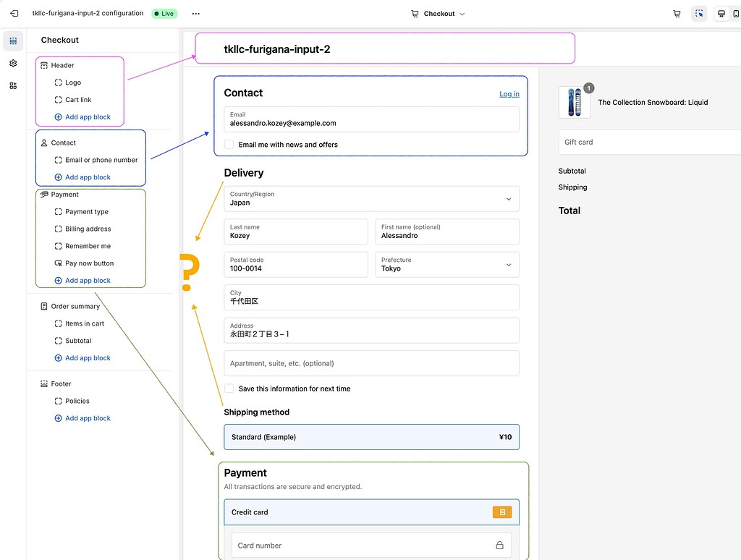Activate the section inspector selection icon
741x560 pixels.
pos(698,13)
